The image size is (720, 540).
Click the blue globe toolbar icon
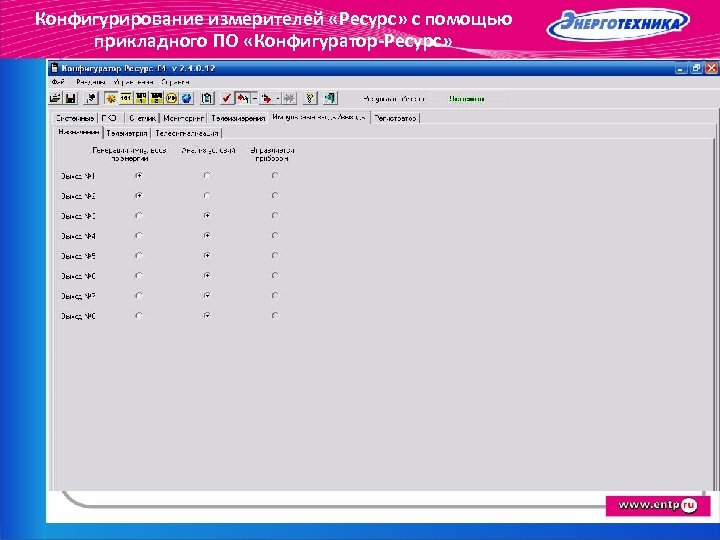click(186, 98)
